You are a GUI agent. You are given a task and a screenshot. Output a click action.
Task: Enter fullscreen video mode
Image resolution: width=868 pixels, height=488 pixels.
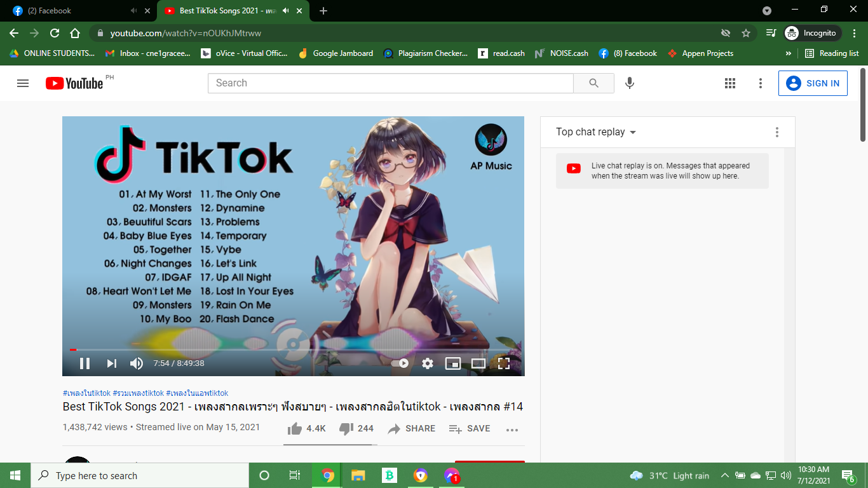(504, 363)
